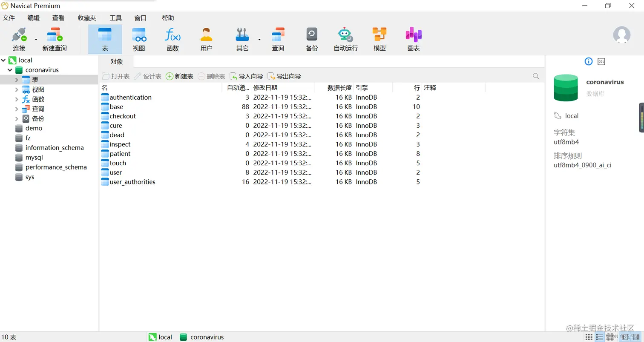This screenshot has width=644, height=342.
Task: Open the 模型 (Model) toolbar icon
Action: pyautogui.click(x=379, y=39)
